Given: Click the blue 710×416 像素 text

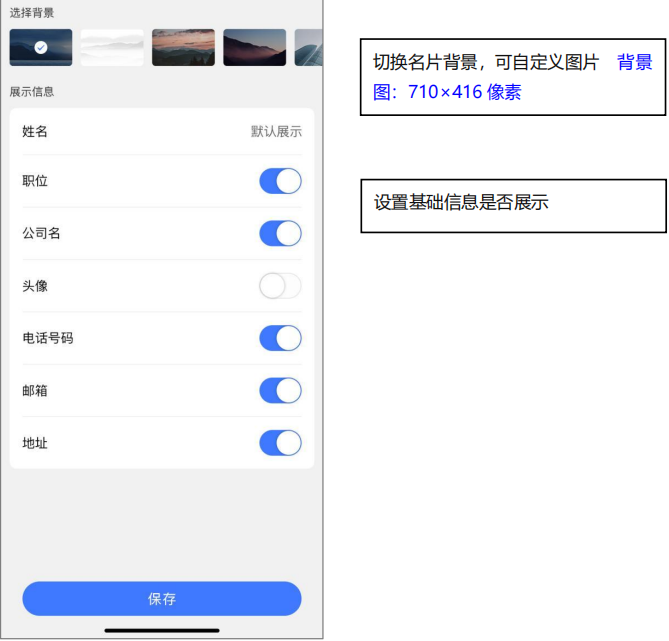Looking at the screenshot, I should (465, 92).
